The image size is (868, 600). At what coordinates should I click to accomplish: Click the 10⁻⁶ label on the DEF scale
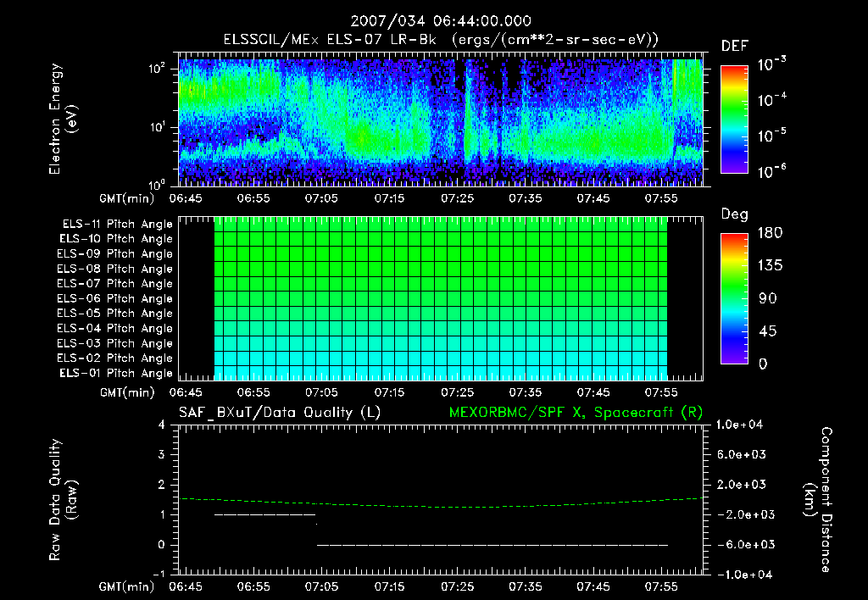pyautogui.click(x=772, y=171)
